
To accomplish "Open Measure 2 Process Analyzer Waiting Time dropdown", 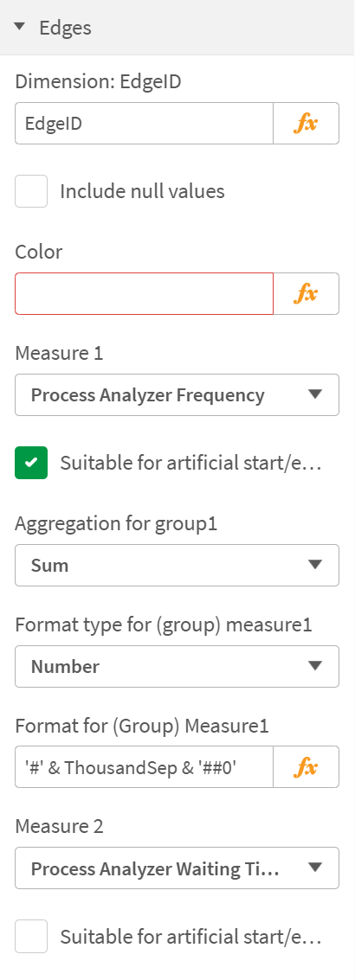I will [177, 868].
